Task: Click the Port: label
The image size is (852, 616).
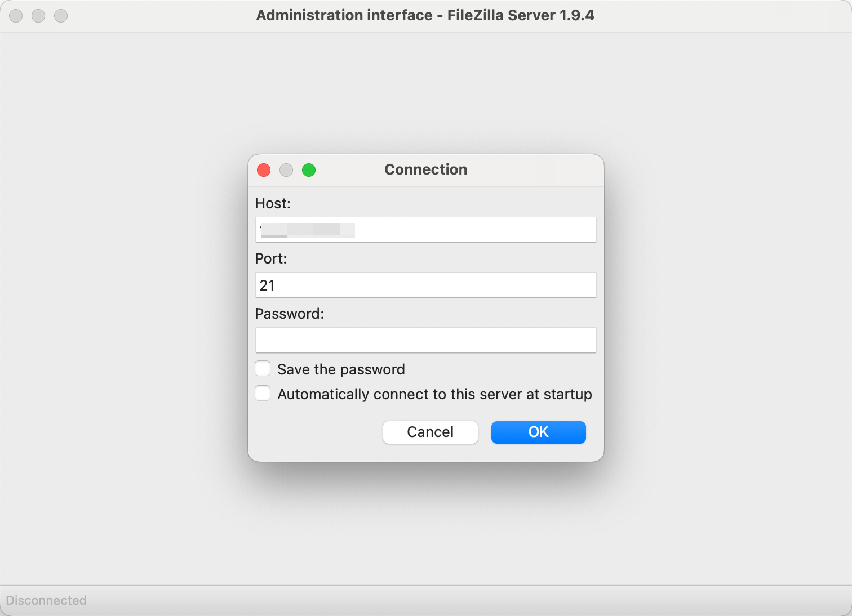Action: 271,258
